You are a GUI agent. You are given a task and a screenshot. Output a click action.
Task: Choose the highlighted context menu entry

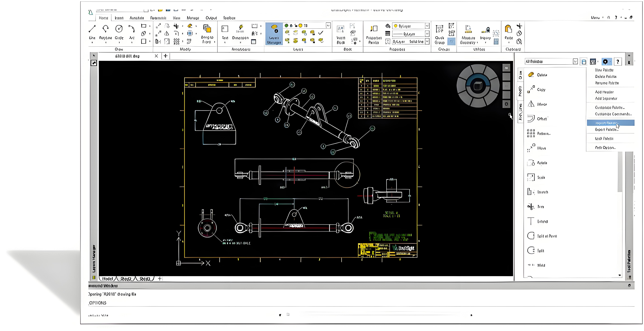coord(610,123)
